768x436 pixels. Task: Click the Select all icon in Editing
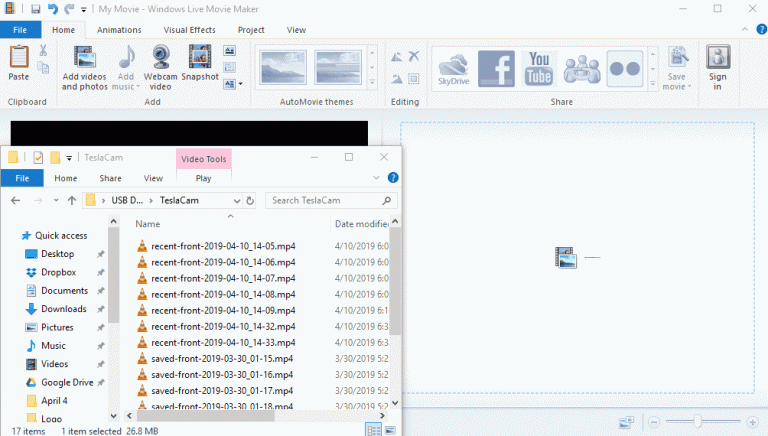pyautogui.click(x=414, y=78)
